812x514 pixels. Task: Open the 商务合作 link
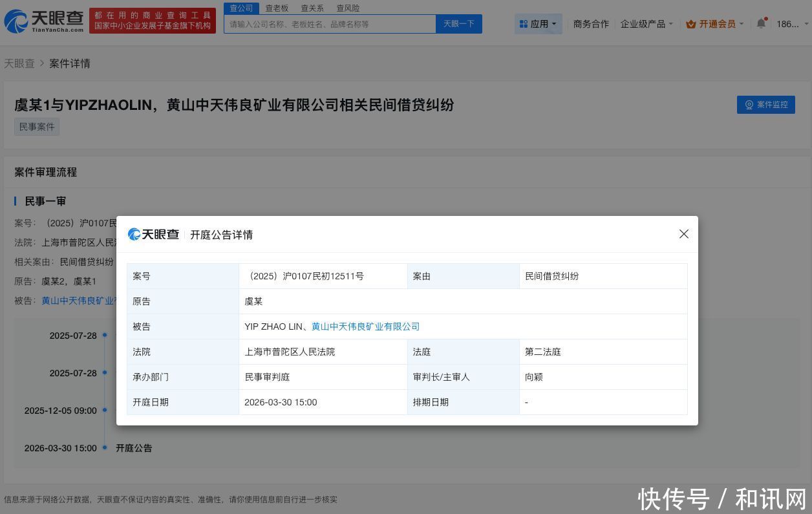point(591,24)
